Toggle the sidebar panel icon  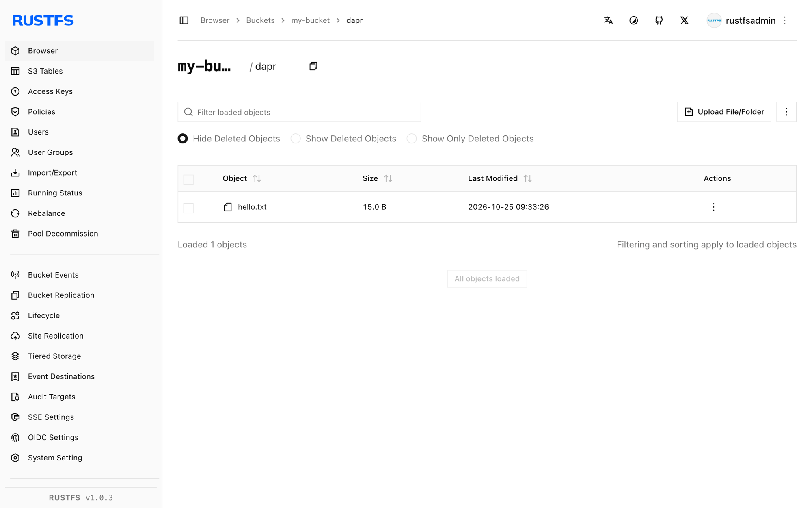[x=184, y=20]
